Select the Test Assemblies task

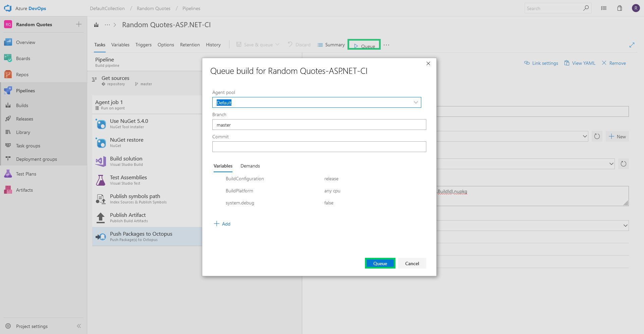pyautogui.click(x=147, y=180)
